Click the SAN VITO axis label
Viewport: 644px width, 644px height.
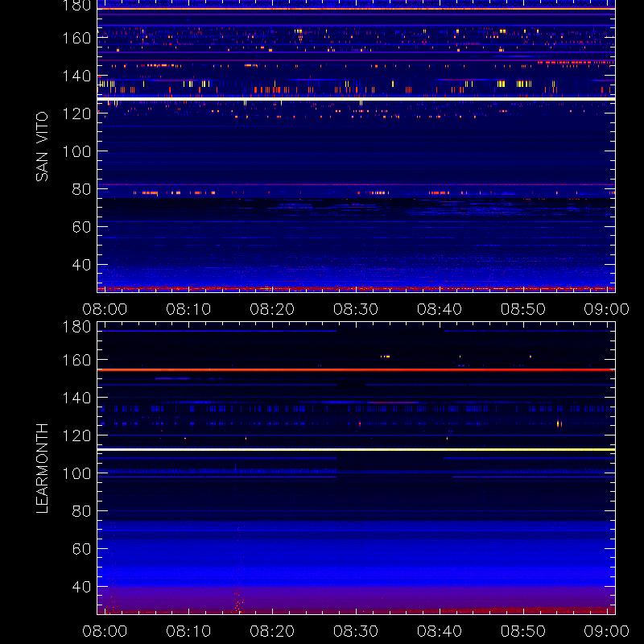click(42, 147)
